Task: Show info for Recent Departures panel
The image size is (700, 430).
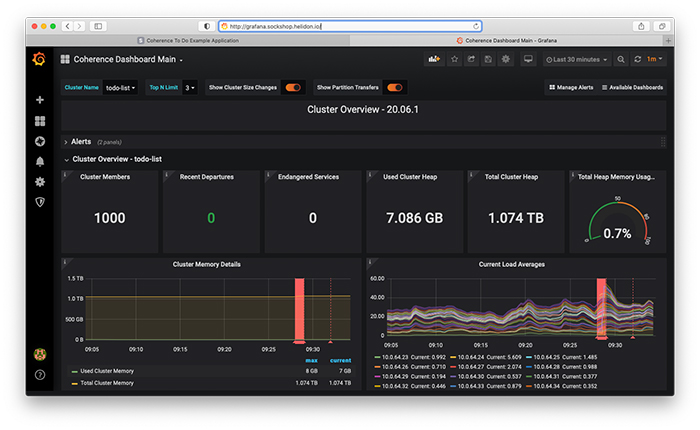Action: pos(167,175)
